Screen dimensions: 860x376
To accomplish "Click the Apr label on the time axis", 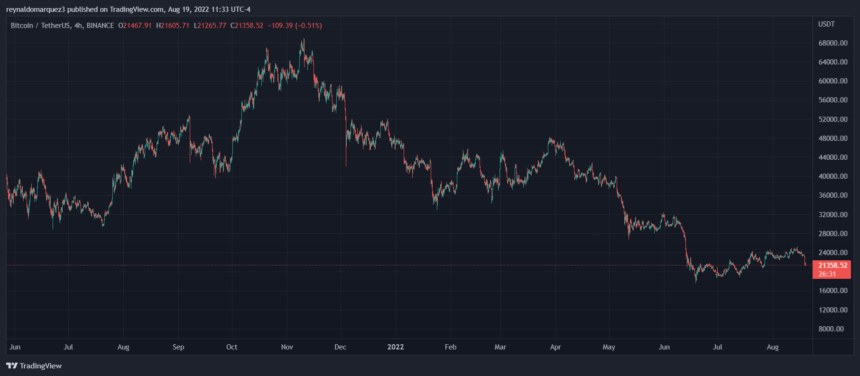I will click(x=555, y=347).
